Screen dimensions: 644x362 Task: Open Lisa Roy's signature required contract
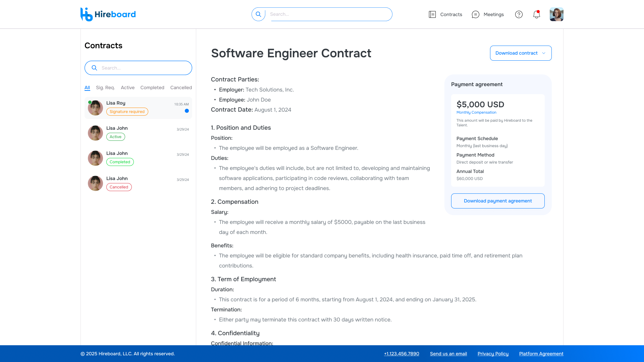point(138,108)
